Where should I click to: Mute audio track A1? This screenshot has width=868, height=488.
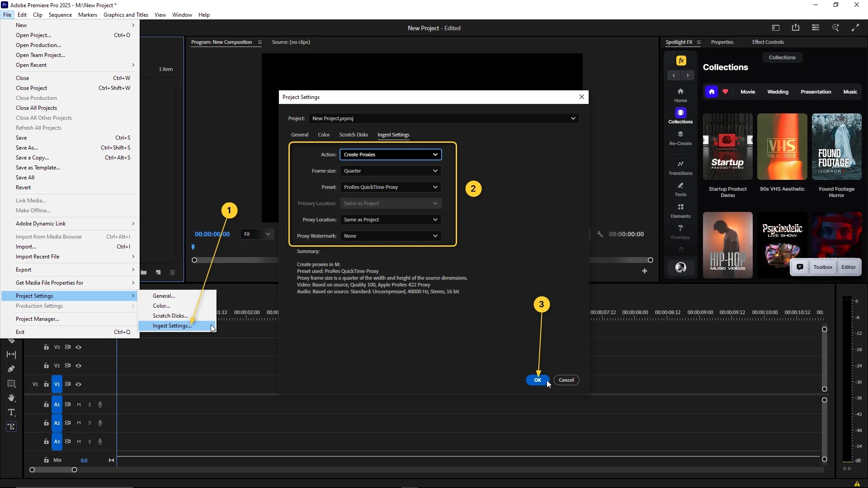tap(79, 405)
